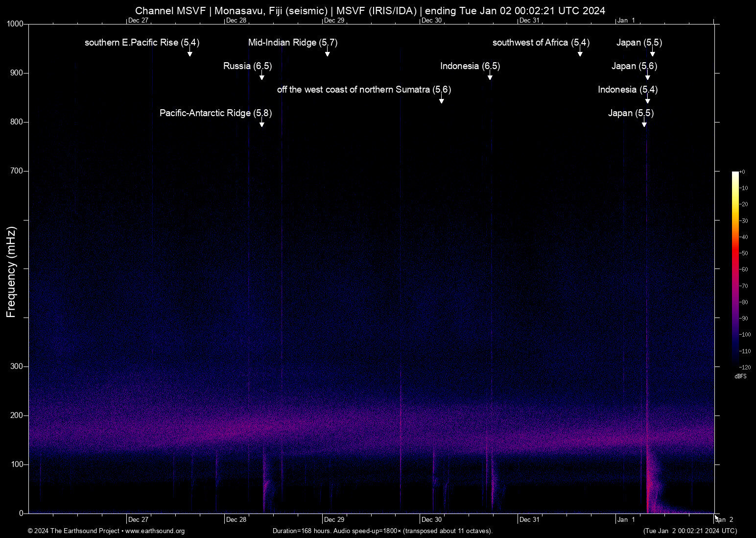
Task: Click the Duration=168 hours footer text
Action: [382, 531]
